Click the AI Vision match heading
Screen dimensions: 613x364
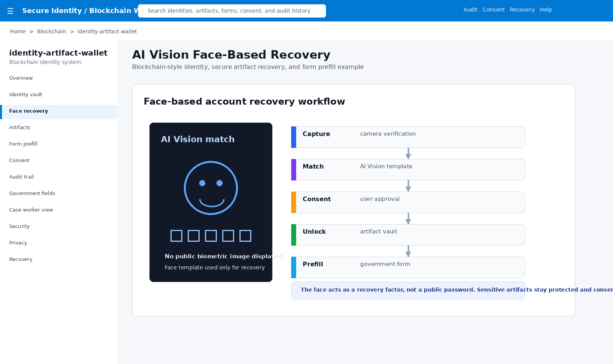point(198,139)
